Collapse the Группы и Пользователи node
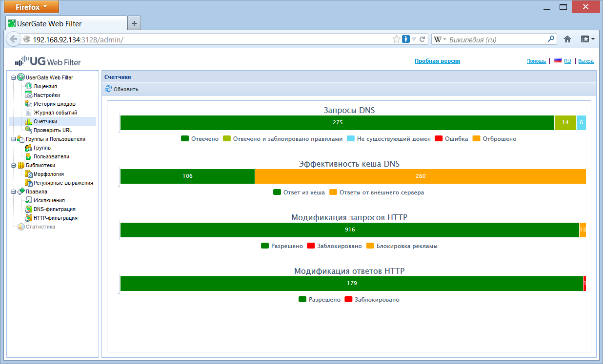This screenshot has width=603, height=364. click(14, 139)
